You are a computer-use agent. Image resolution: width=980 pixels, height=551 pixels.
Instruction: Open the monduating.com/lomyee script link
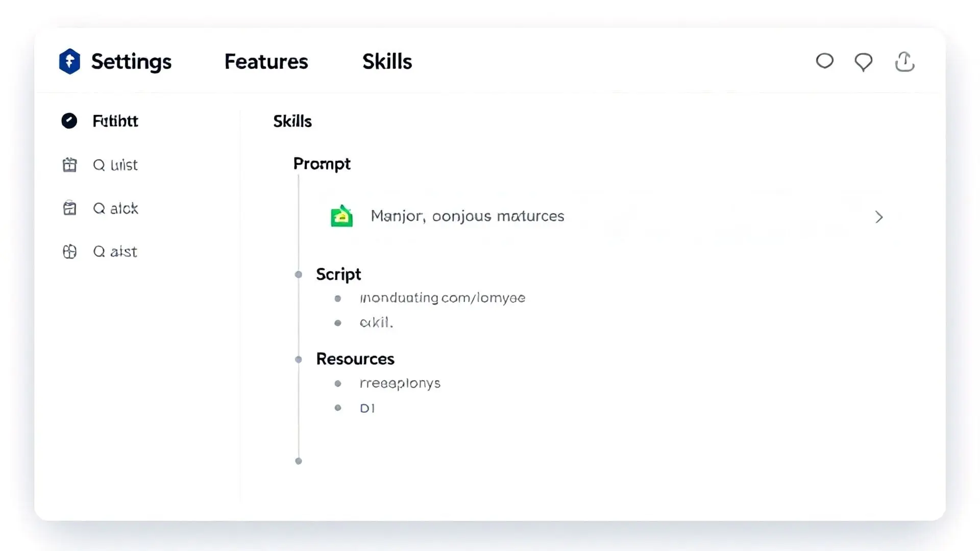tap(442, 298)
